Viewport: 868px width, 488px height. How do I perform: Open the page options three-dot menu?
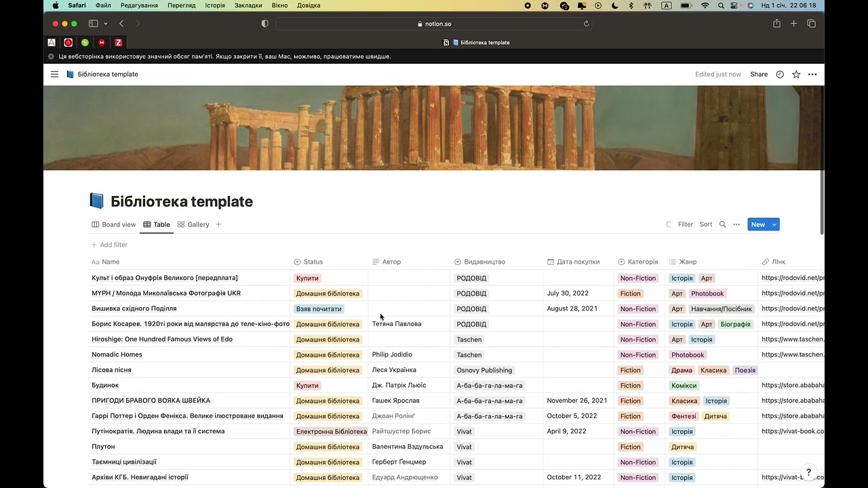[x=812, y=75]
